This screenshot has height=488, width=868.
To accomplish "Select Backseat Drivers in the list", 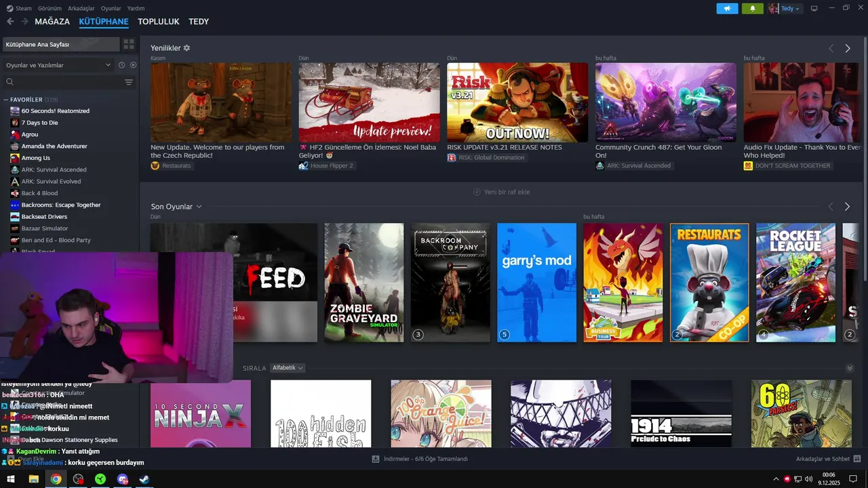I will pyautogui.click(x=44, y=216).
